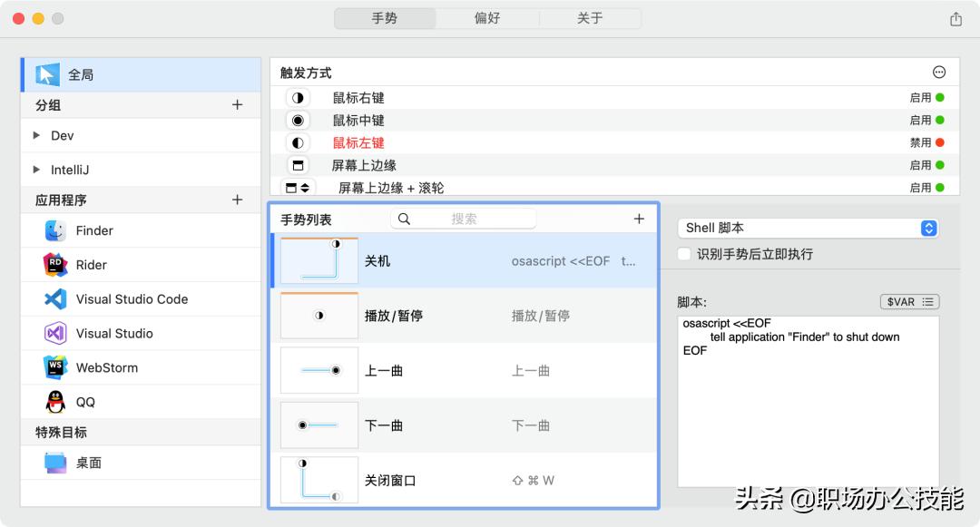Image resolution: width=980 pixels, height=527 pixels.
Task: Click the QQ penguin icon
Action: click(x=55, y=400)
